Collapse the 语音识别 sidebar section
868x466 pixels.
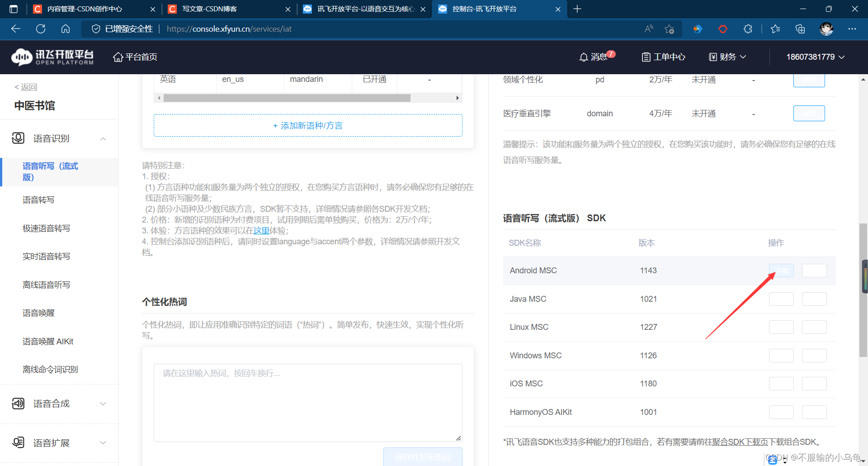[x=103, y=138]
